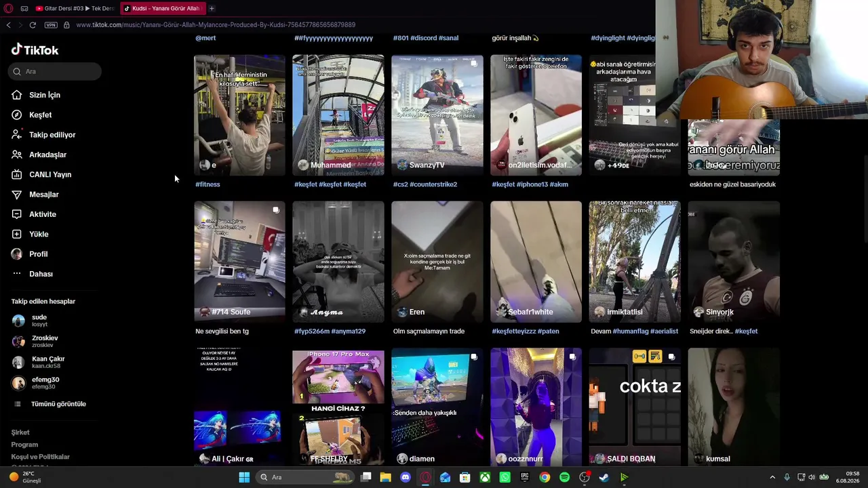Open the Keşfet compass icon
868x488 pixels.
click(17, 115)
